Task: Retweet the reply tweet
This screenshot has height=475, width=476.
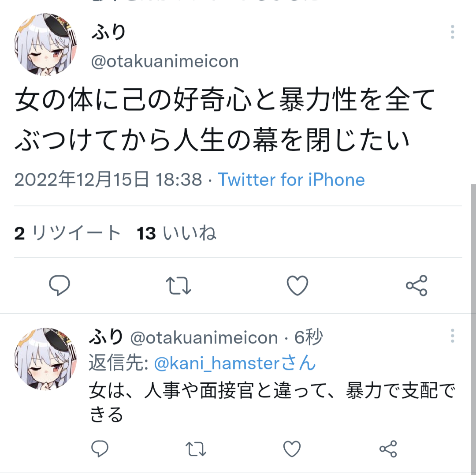Action: (x=196, y=449)
